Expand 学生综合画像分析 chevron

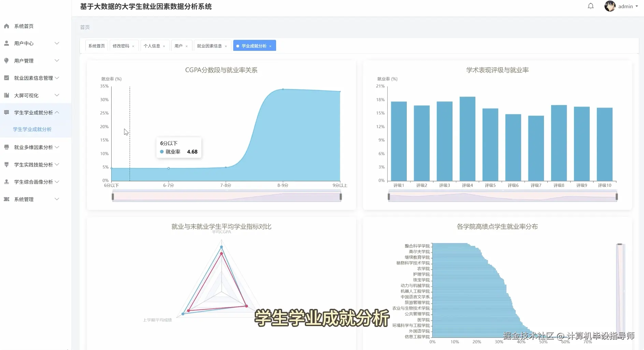[57, 182]
